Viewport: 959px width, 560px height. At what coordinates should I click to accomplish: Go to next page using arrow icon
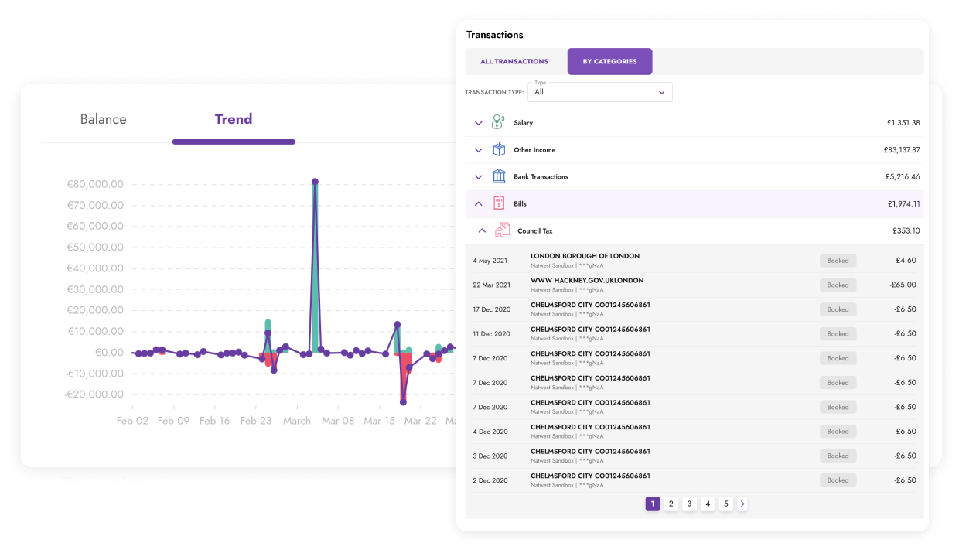point(742,504)
